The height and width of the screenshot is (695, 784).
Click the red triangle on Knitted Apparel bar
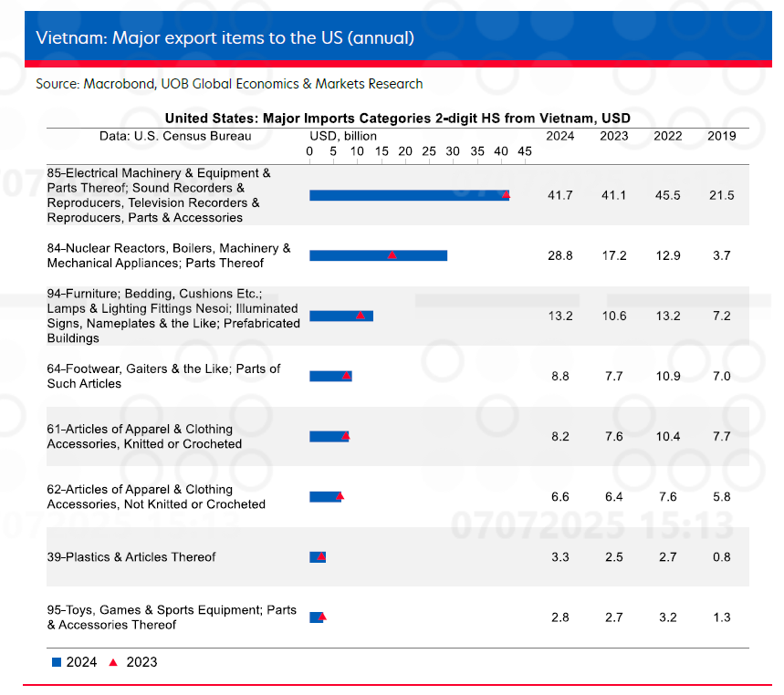(346, 436)
